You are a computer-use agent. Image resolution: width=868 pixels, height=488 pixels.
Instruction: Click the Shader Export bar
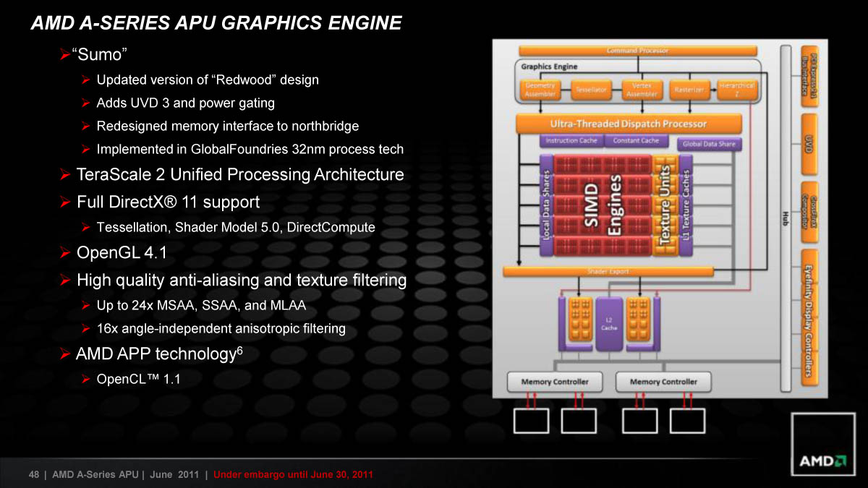tap(608, 272)
